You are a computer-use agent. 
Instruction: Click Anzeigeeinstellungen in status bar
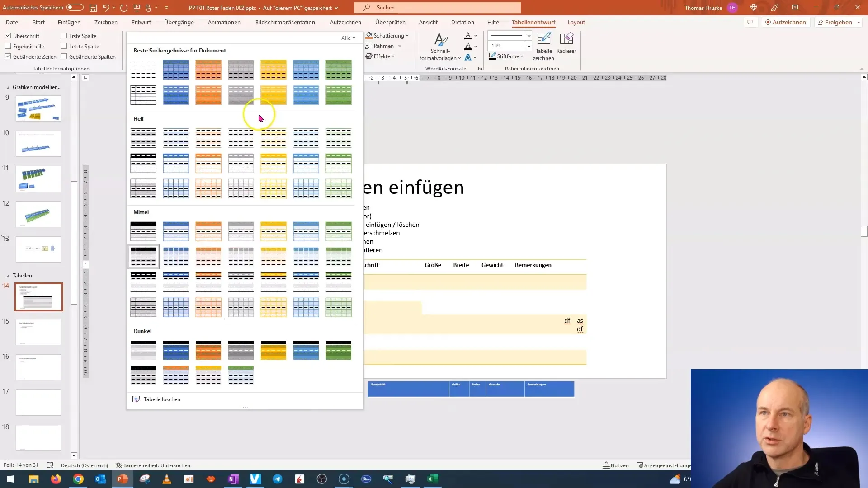664,465
